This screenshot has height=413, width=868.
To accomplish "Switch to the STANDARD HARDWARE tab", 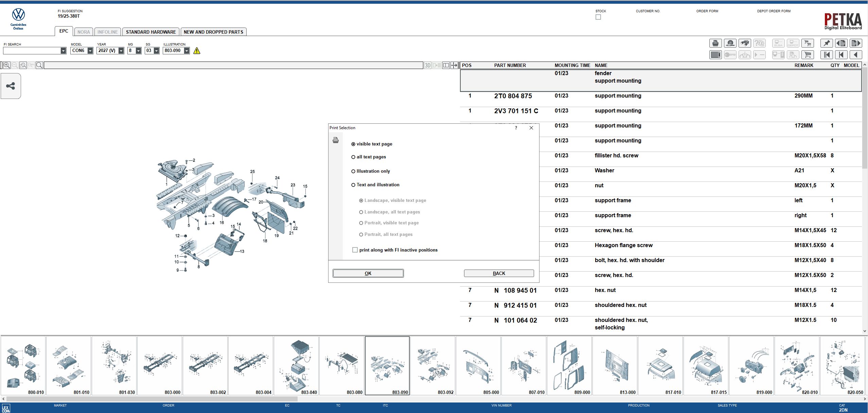I will 151,32.
